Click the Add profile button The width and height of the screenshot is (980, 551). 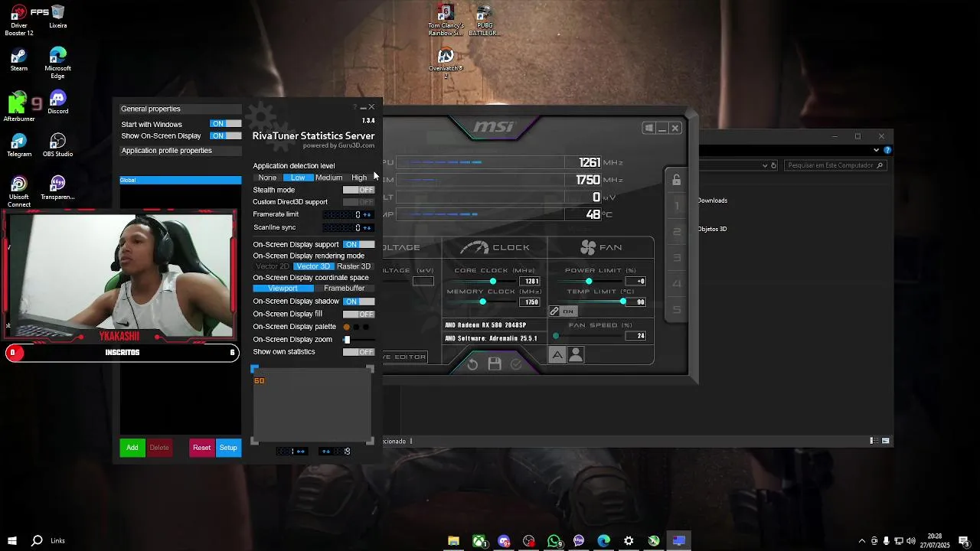click(132, 448)
